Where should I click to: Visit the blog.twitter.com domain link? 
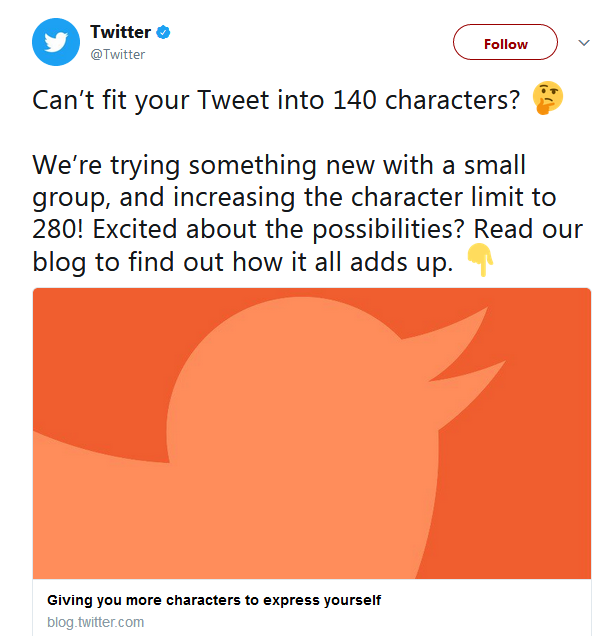[96, 622]
